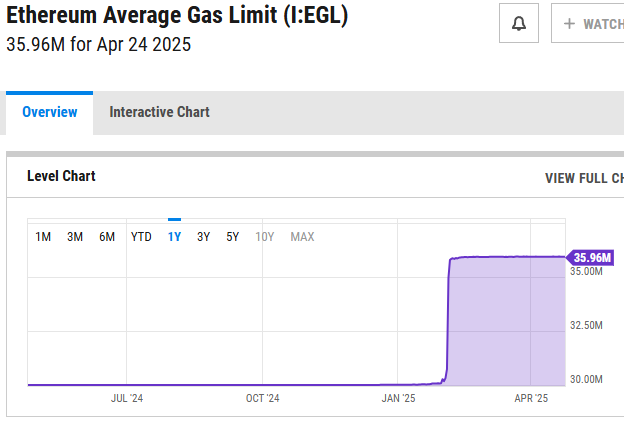
Task: Select the 3M time range
Action: tap(75, 237)
